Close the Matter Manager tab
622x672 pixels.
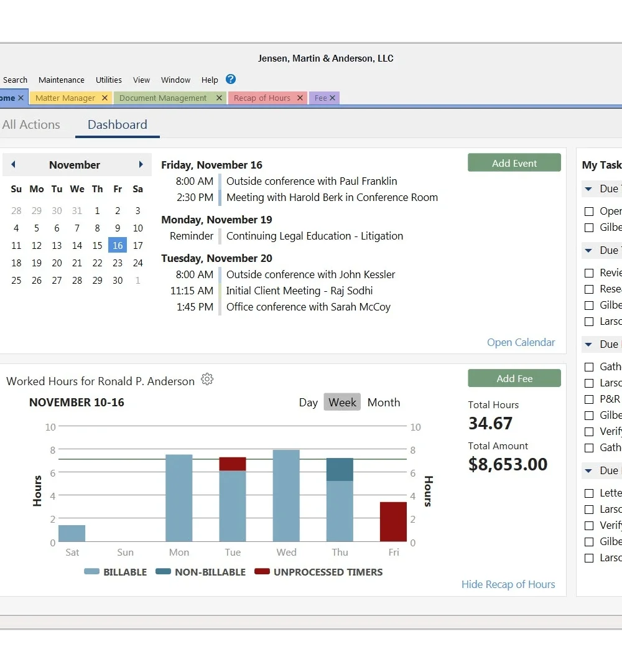[104, 98]
